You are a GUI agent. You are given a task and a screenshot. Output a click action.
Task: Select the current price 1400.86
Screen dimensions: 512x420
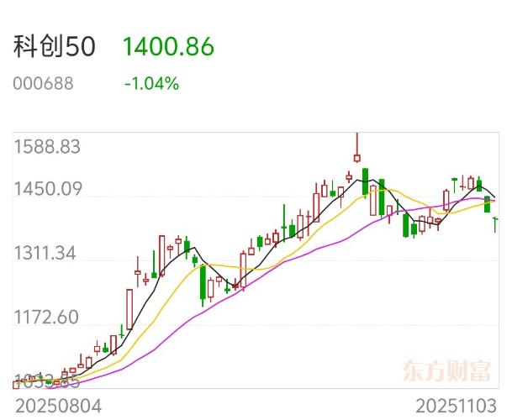pos(168,47)
